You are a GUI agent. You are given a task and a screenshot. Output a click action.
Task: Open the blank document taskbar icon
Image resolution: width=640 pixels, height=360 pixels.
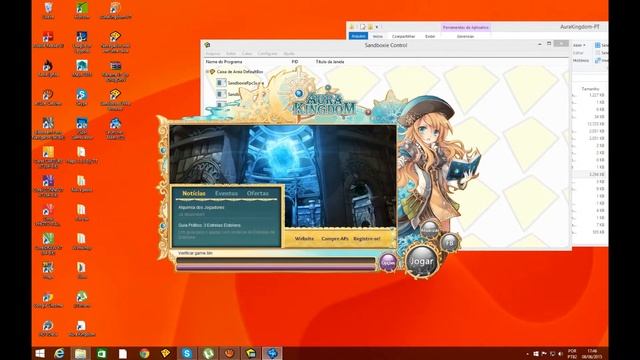122,353
